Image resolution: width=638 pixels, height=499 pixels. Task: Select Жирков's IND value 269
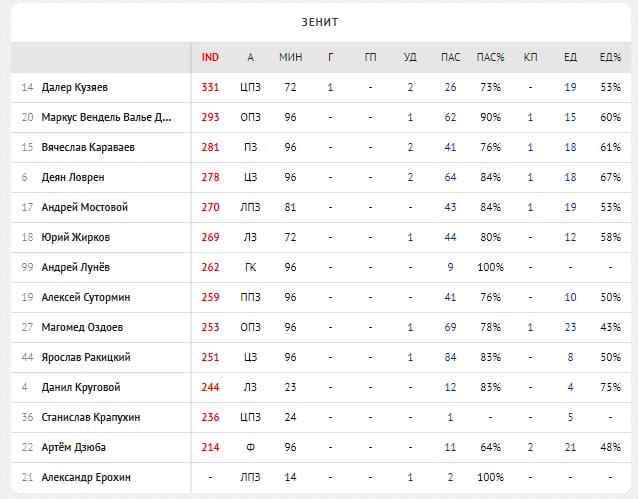(210, 237)
